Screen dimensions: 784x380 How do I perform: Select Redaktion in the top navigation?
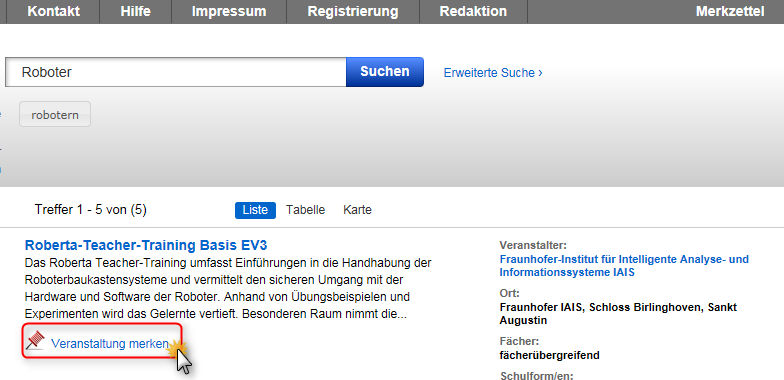[x=473, y=12]
